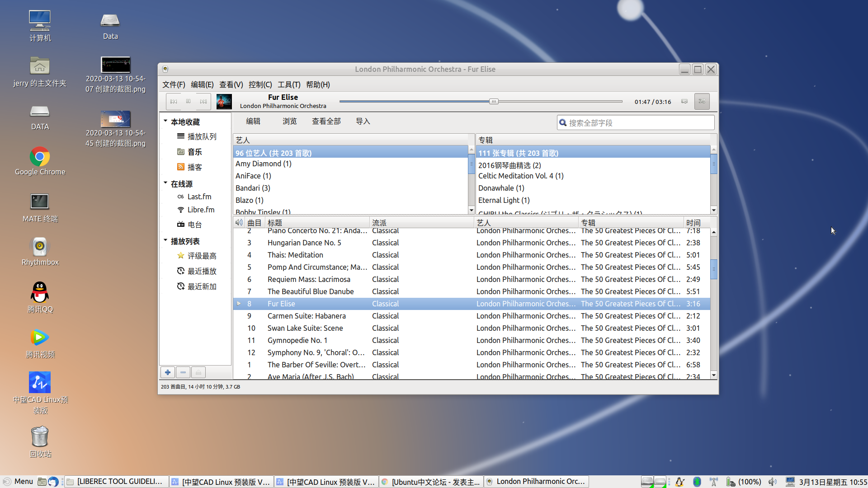Open the 控制(C) menu
Image resolution: width=868 pixels, height=488 pixels.
pyautogui.click(x=260, y=84)
